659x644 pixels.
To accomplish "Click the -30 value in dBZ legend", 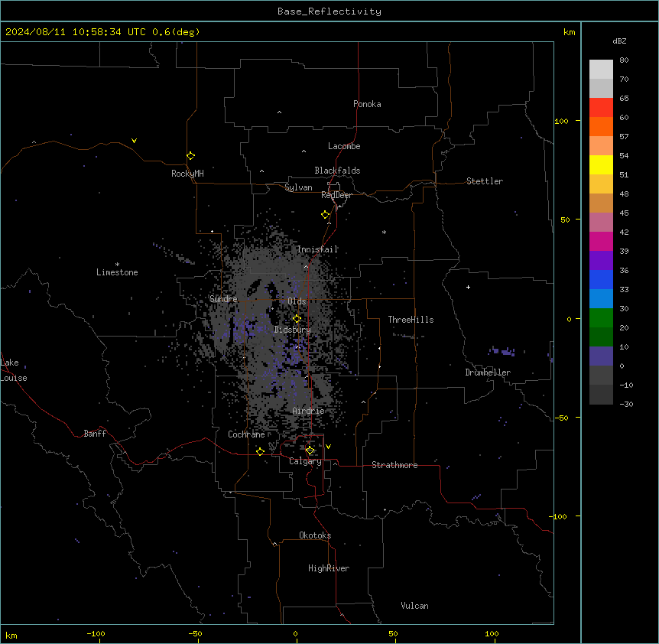I will pyautogui.click(x=626, y=404).
